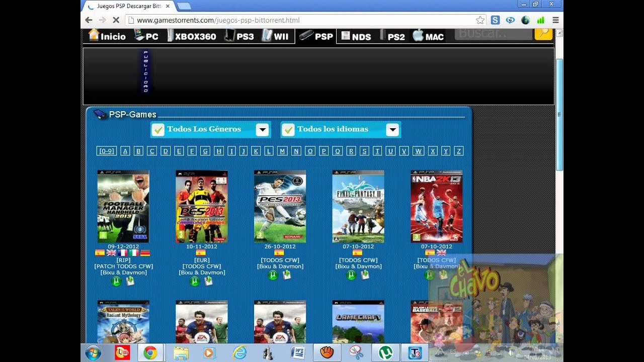This screenshot has width=644, height=362.
Task: Open the MAC games section
Action: 429,36
